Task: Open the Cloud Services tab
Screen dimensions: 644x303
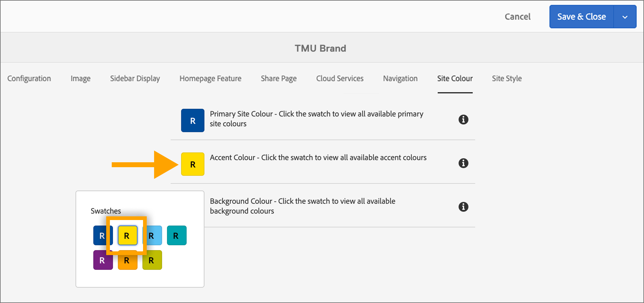Action: coord(339,78)
